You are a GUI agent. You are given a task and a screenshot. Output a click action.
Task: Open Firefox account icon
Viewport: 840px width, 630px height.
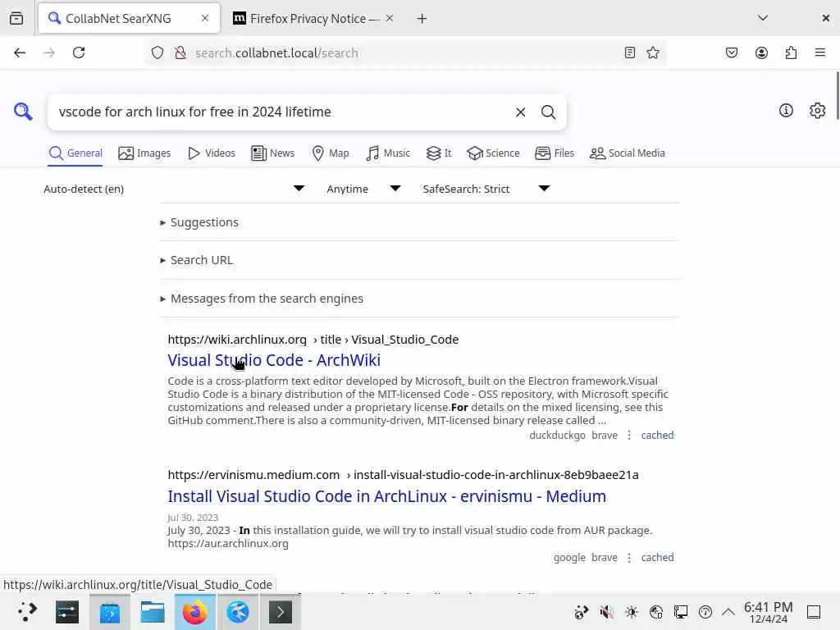tap(761, 52)
